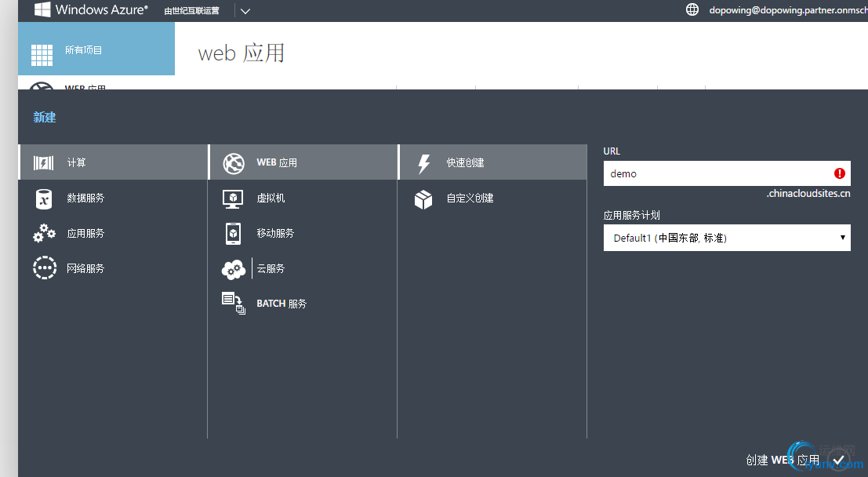The height and width of the screenshot is (477, 868).
Task: Select 所有项目 in the sidebar
Action: [96, 49]
